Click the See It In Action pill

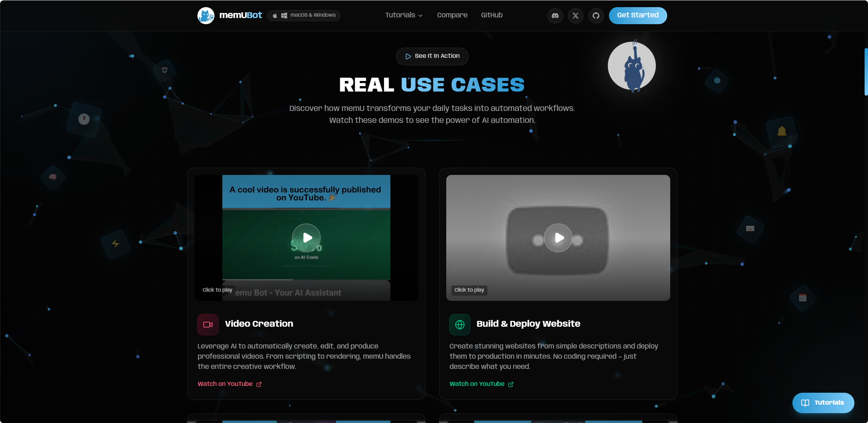point(432,56)
